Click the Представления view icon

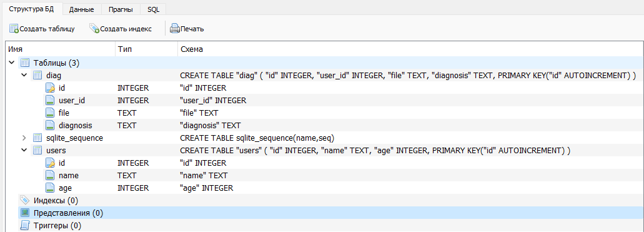coord(25,213)
